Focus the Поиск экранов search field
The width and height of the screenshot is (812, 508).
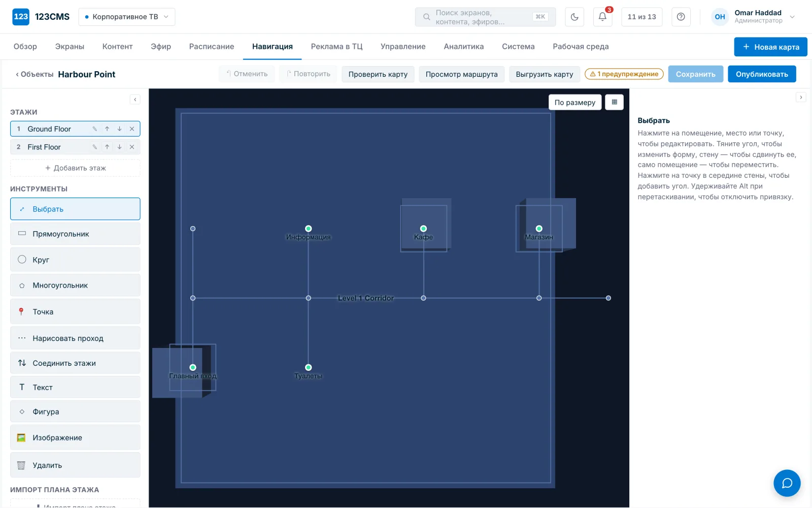point(485,17)
